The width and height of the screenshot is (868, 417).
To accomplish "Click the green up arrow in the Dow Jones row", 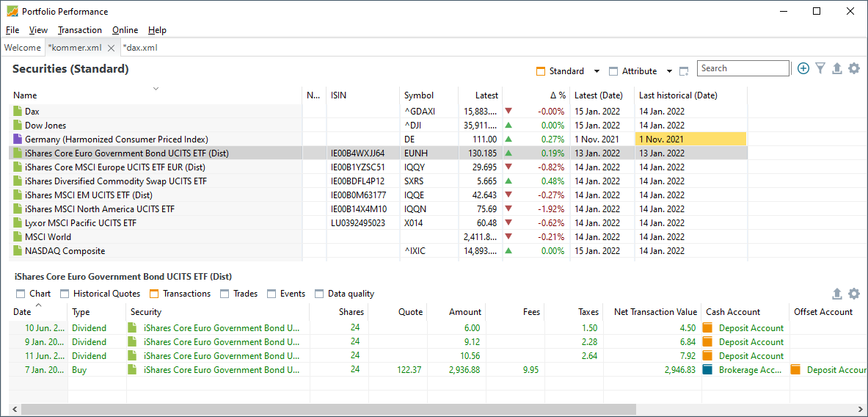I will [508, 125].
